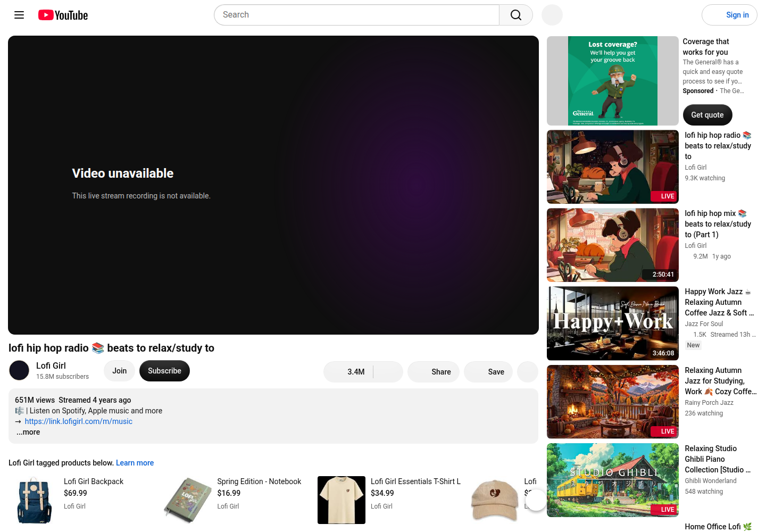766x532 pixels.
Task: Open Lofi Girl Essentials T-Shirt image
Action: coord(342,500)
